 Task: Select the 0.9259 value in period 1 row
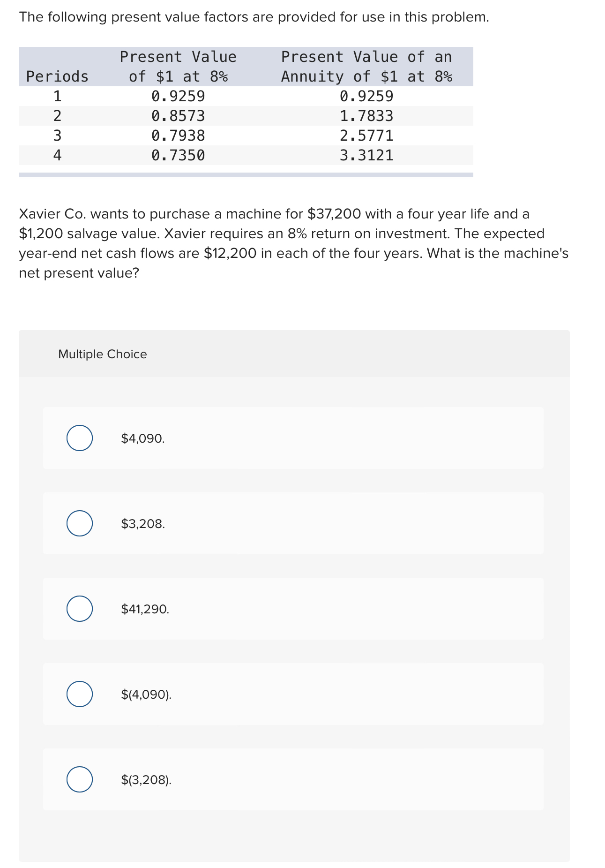coord(178,96)
